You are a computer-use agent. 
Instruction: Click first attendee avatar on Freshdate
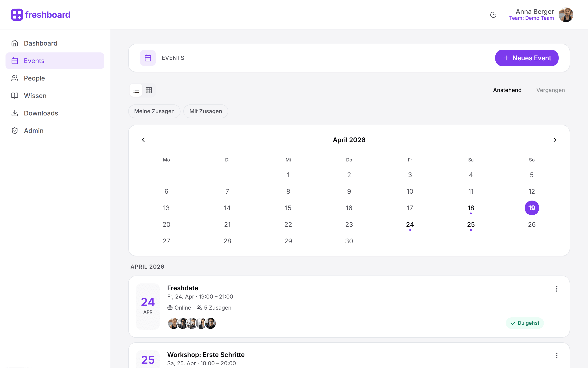pyautogui.click(x=173, y=323)
